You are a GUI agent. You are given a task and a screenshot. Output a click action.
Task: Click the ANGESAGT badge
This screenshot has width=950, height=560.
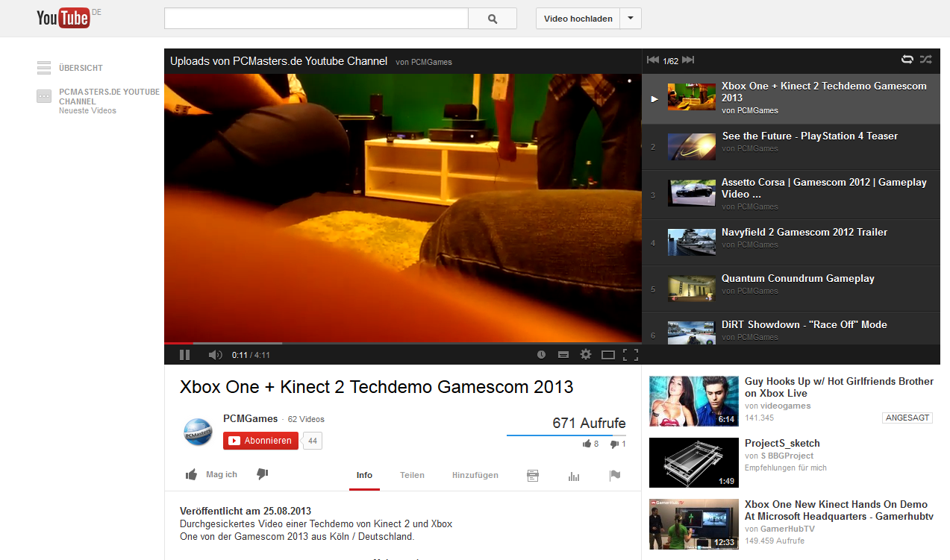pos(907,418)
